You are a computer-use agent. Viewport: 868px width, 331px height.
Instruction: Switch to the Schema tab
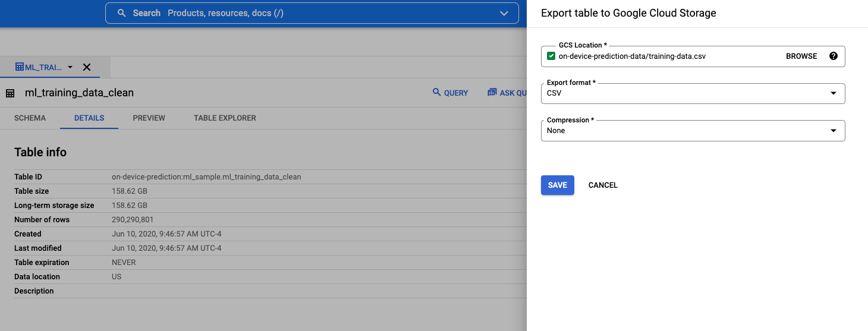point(30,118)
